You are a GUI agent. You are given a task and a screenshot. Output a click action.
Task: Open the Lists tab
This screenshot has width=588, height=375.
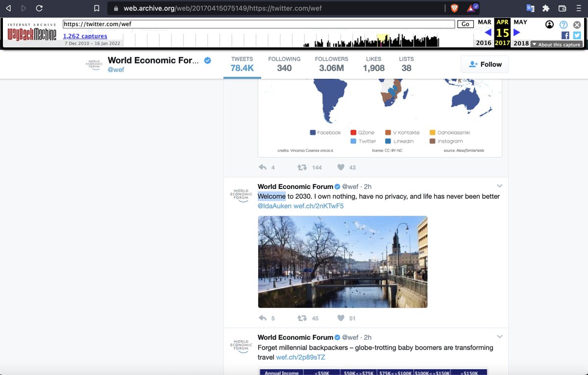[x=406, y=64]
